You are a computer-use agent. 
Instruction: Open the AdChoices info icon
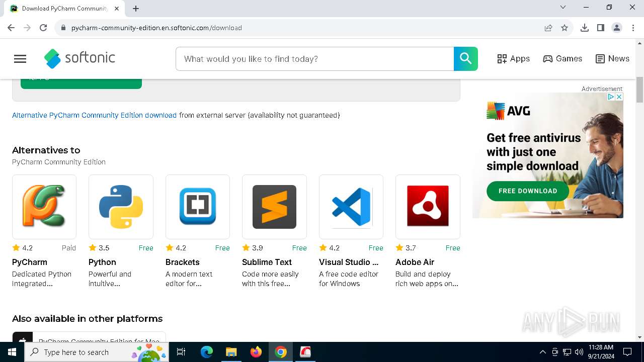611,97
